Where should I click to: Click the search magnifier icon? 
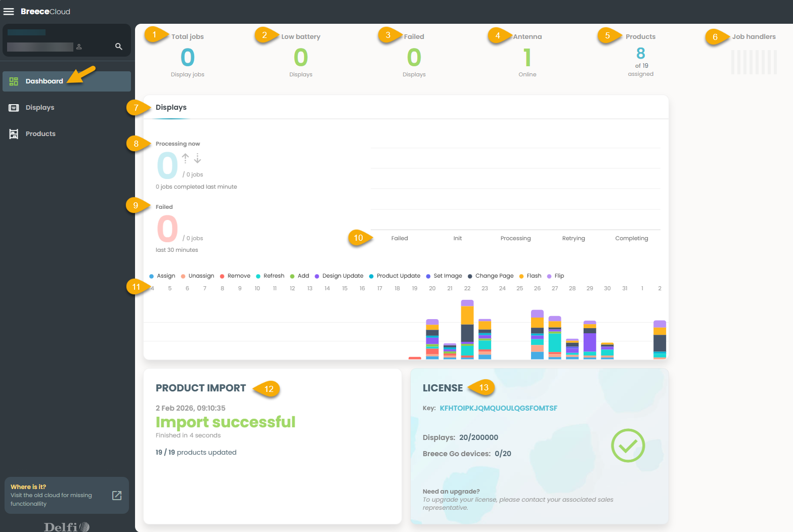[x=119, y=47]
